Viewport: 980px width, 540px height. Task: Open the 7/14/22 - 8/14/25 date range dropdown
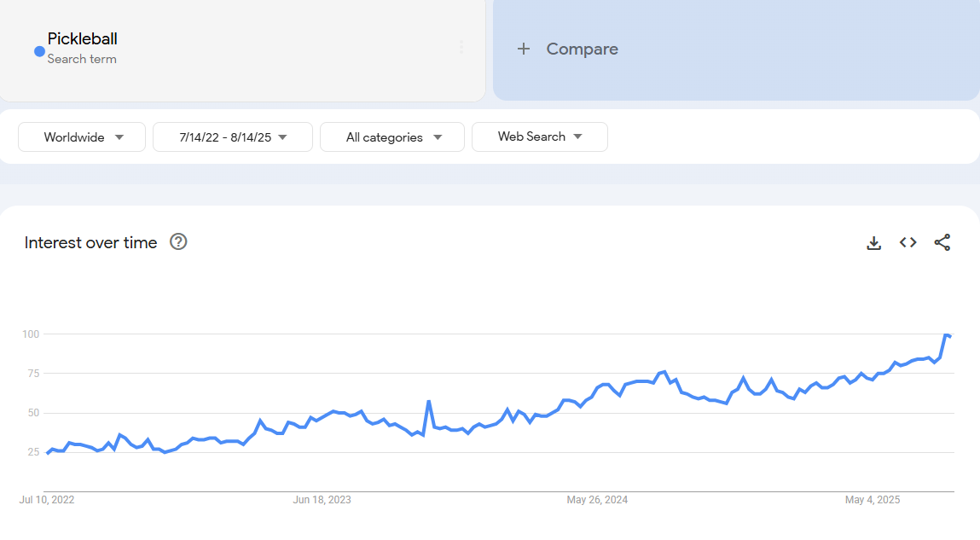[232, 137]
